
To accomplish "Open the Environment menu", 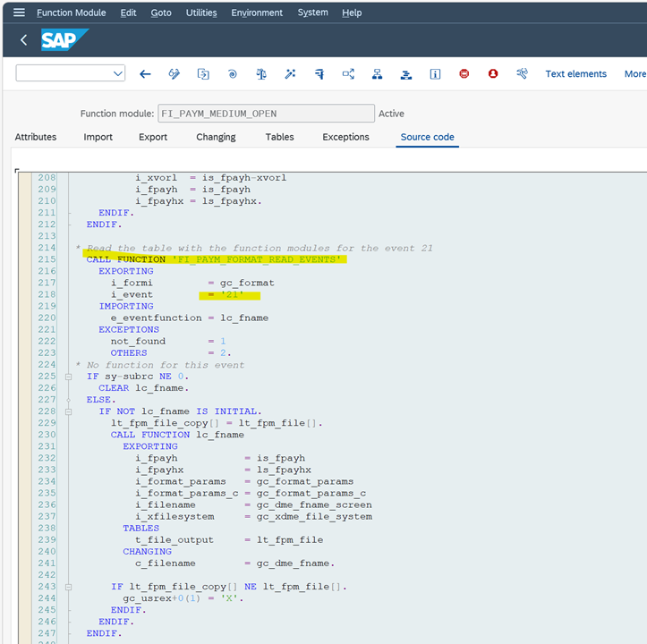I will click(x=257, y=13).
